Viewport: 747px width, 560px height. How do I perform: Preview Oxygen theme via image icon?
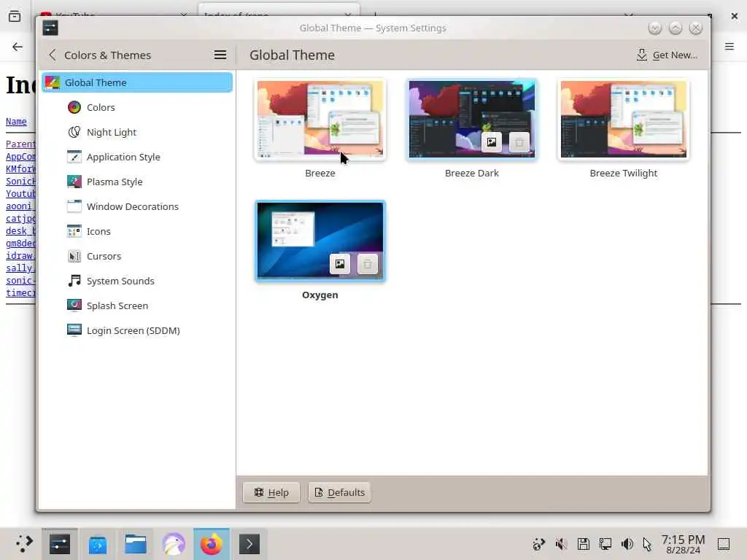(x=340, y=264)
